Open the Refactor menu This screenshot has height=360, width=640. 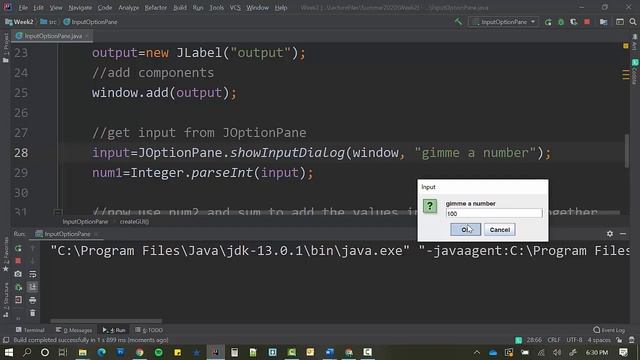[156, 7]
